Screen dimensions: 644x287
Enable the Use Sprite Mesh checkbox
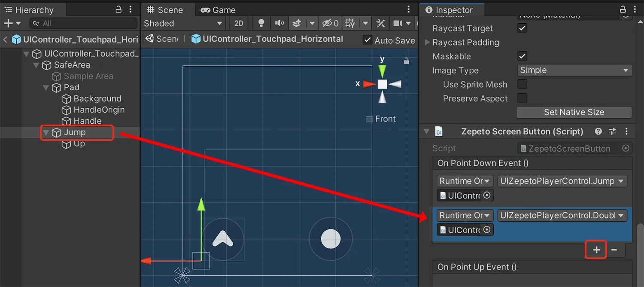click(522, 85)
